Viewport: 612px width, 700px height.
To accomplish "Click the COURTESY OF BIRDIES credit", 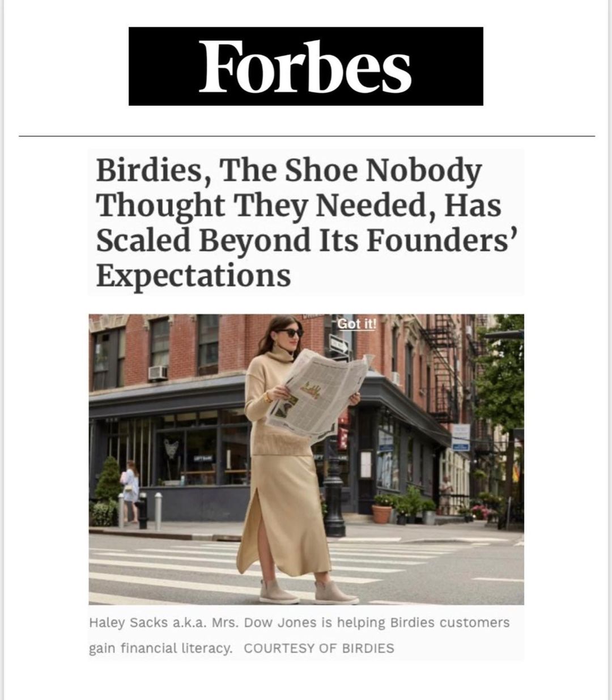I will point(318,648).
